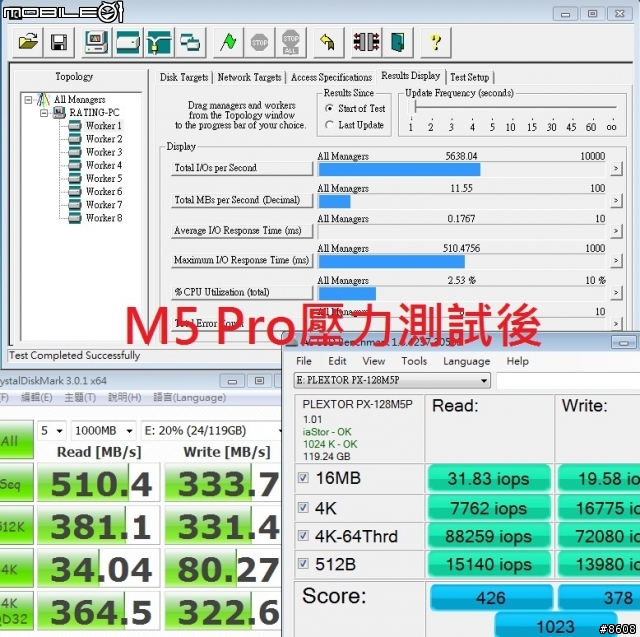
Task: Open test size dropdown 1000MB in CrystalDiskMark
Action: click(x=104, y=431)
